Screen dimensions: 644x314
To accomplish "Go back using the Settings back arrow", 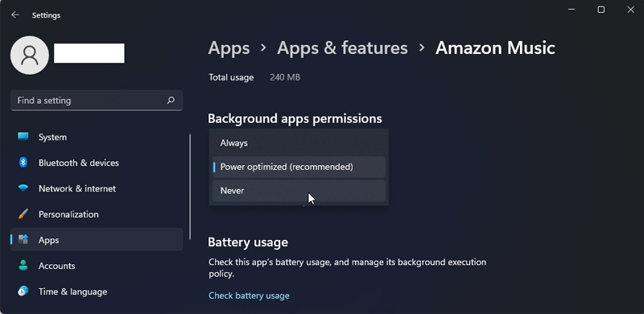I will [15, 14].
